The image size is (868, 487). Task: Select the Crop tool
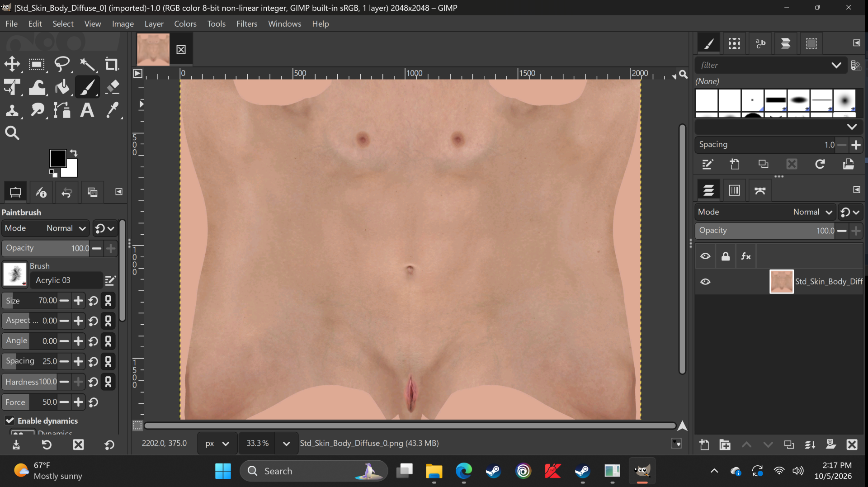point(112,64)
